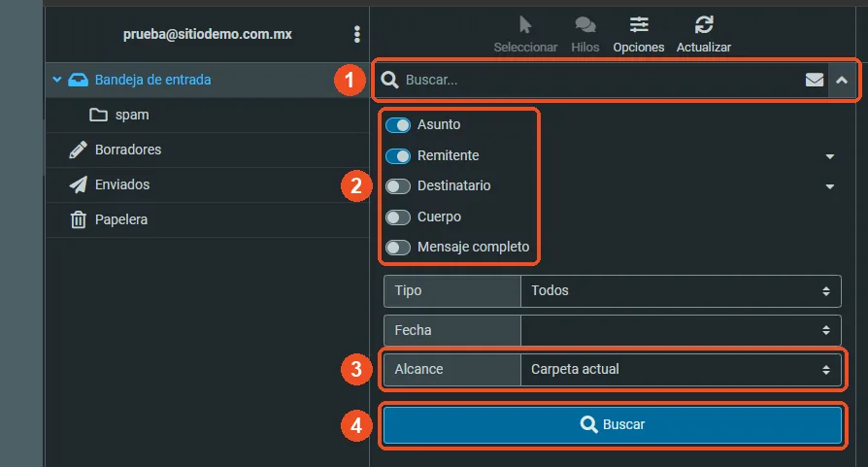Focus the Buscar... search field
Image resolution: width=868 pixels, height=467 pixels.
(601, 81)
